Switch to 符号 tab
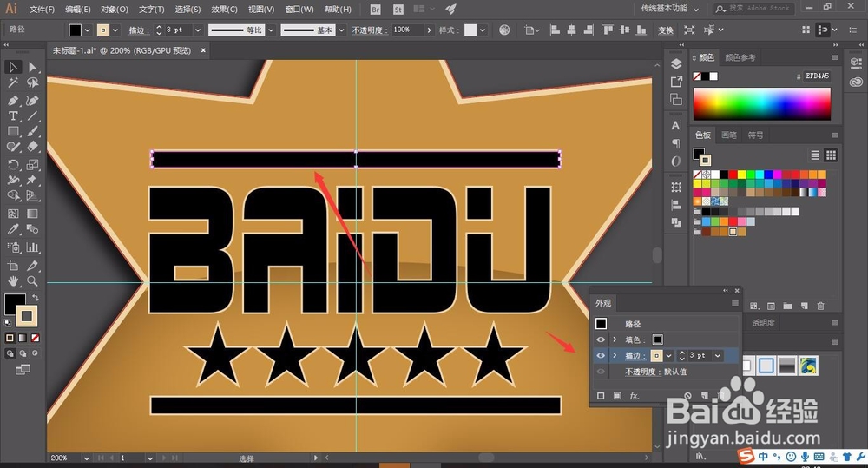This screenshot has height=468, width=868. pyautogui.click(x=756, y=135)
